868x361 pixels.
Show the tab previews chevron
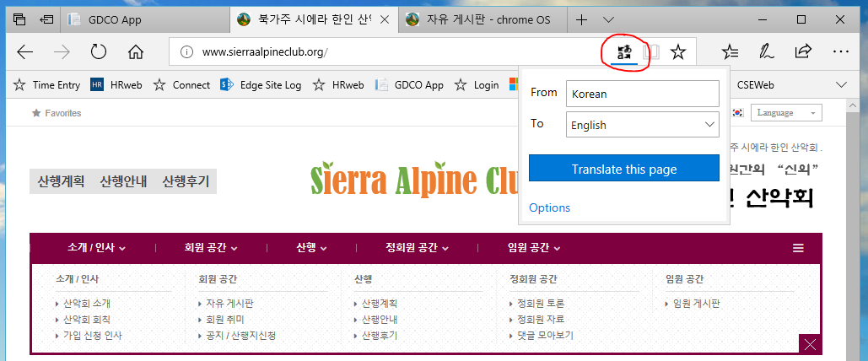[x=609, y=19]
